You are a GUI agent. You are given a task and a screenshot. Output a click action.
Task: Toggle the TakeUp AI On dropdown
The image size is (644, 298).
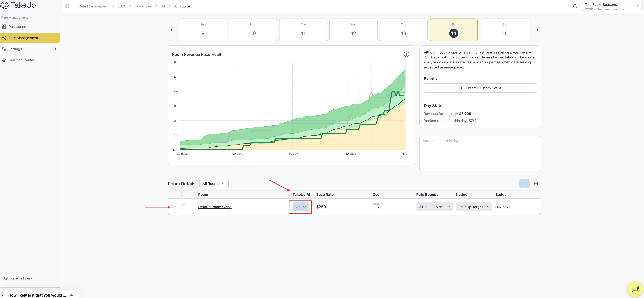coord(300,207)
